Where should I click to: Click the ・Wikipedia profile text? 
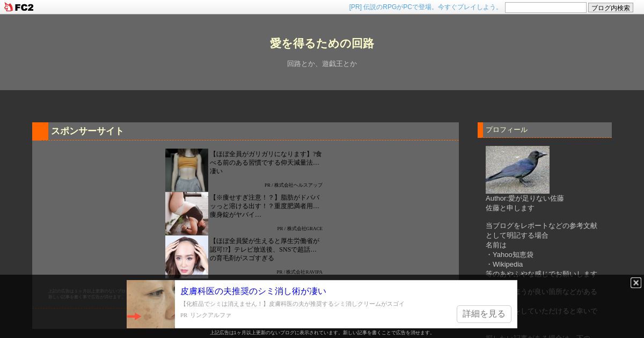pos(504,264)
